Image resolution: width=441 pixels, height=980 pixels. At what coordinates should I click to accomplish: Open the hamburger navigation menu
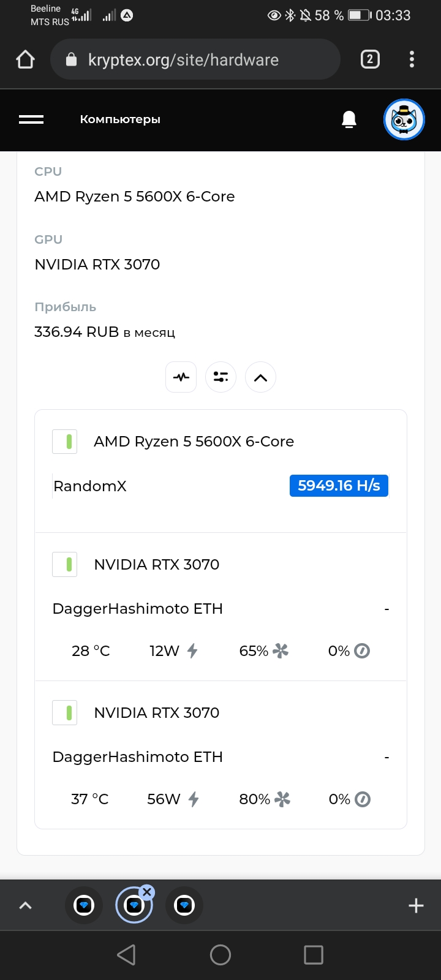pyautogui.click(x=31, y=119)
